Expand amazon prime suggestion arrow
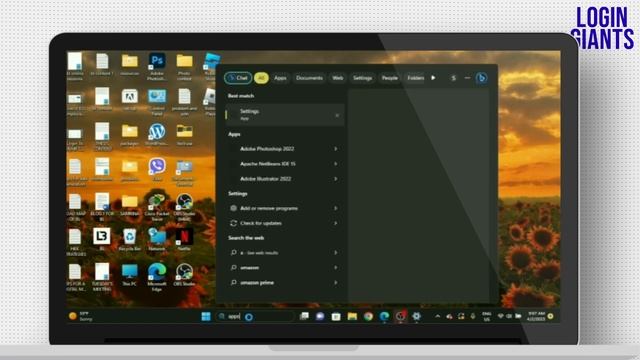Viewport: 640px width, 360px height. [336, 282]
